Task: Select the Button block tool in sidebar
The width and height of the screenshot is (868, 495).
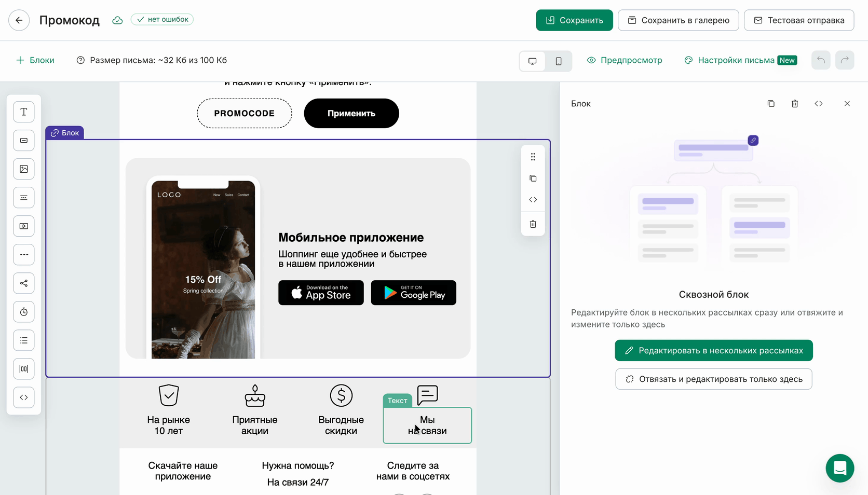Action: (x=24, y=141)
